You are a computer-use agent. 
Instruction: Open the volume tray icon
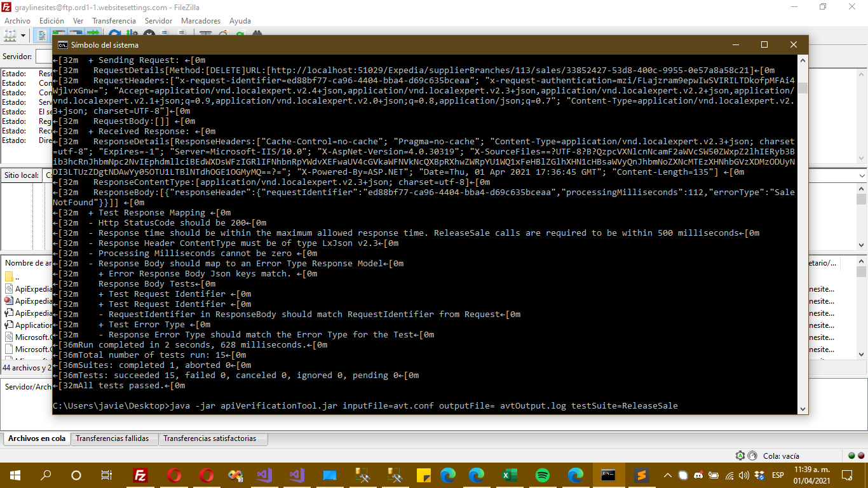(x=744, y=475)
